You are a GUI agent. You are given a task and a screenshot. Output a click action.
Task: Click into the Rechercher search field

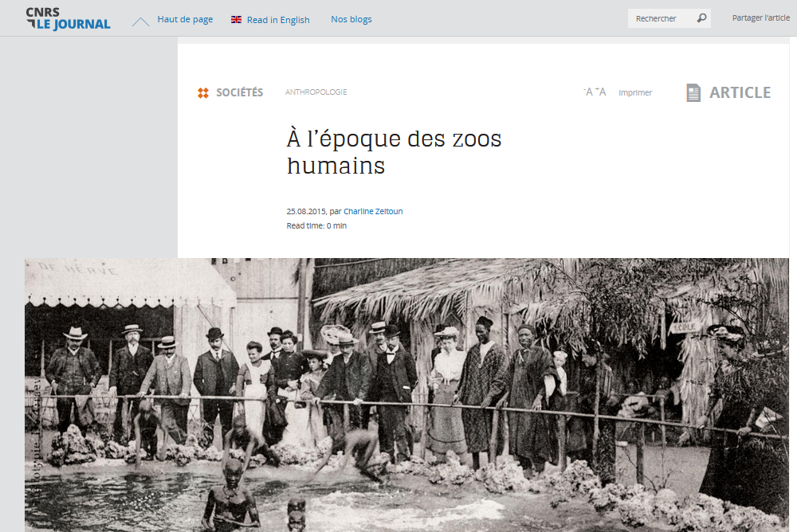click(x=661, y=18)
